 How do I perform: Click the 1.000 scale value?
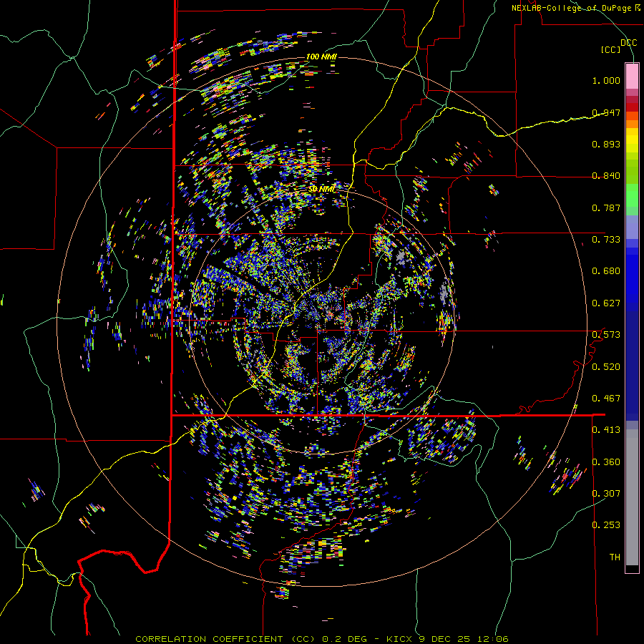[606, 80]
